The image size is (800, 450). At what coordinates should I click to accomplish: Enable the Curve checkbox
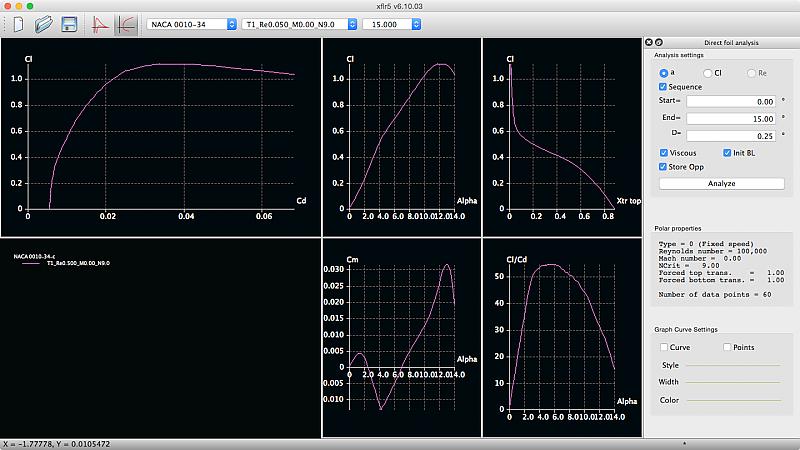coord(662,347)
